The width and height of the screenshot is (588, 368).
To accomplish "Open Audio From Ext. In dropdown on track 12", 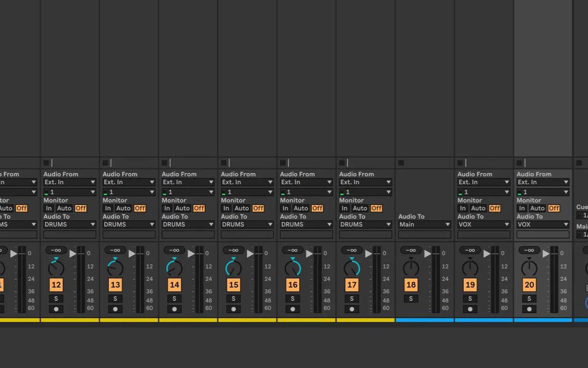I will 70,182.
